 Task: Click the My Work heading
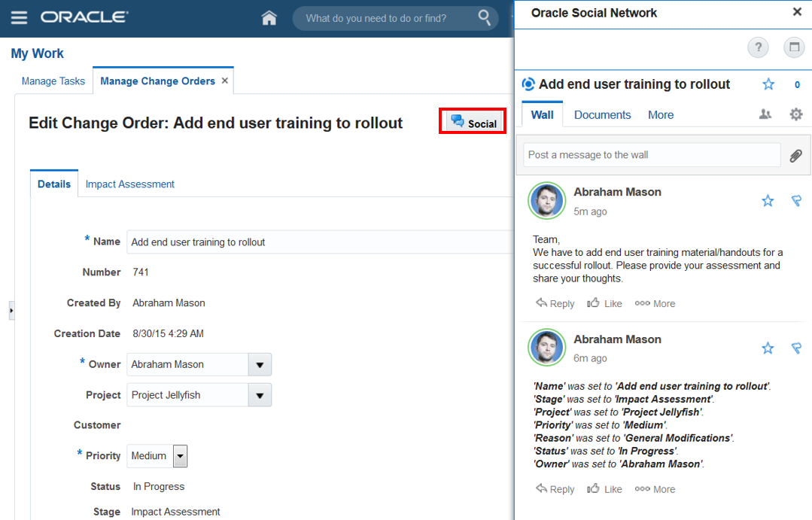click(x=38, y=53)
